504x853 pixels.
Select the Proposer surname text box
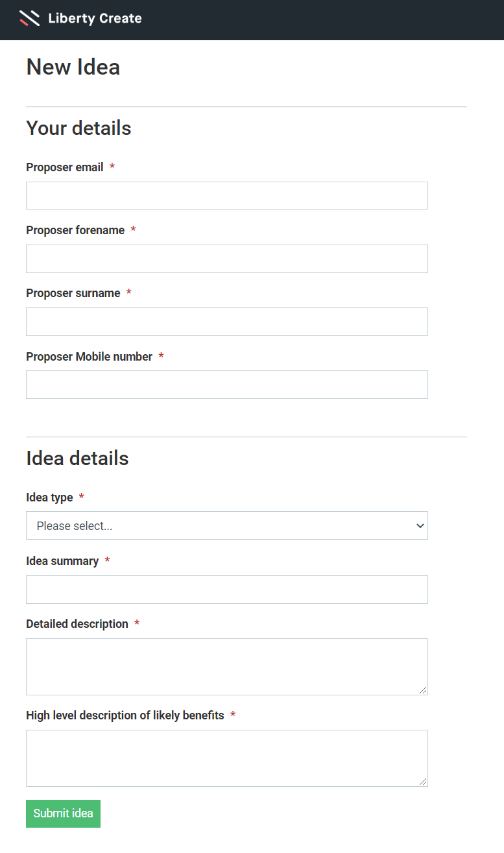tap(226, 321)
